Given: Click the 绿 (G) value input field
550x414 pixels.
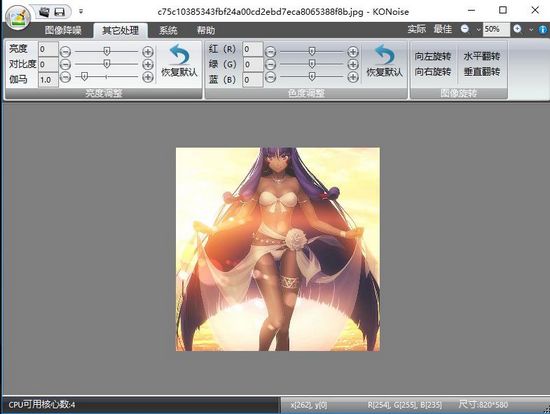Looking at the screenshot, I should point(253,65).
